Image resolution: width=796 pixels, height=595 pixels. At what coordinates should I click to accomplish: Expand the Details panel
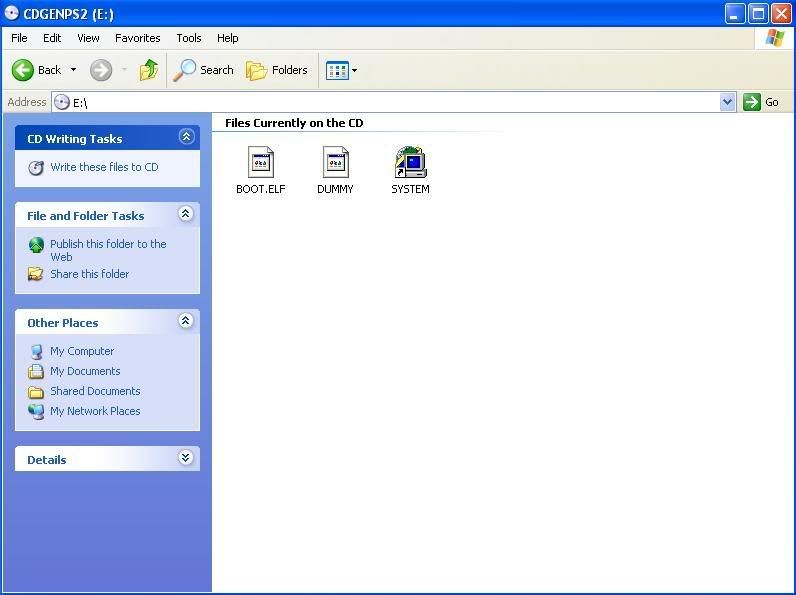pyautogui.click(x=185, y=458)
